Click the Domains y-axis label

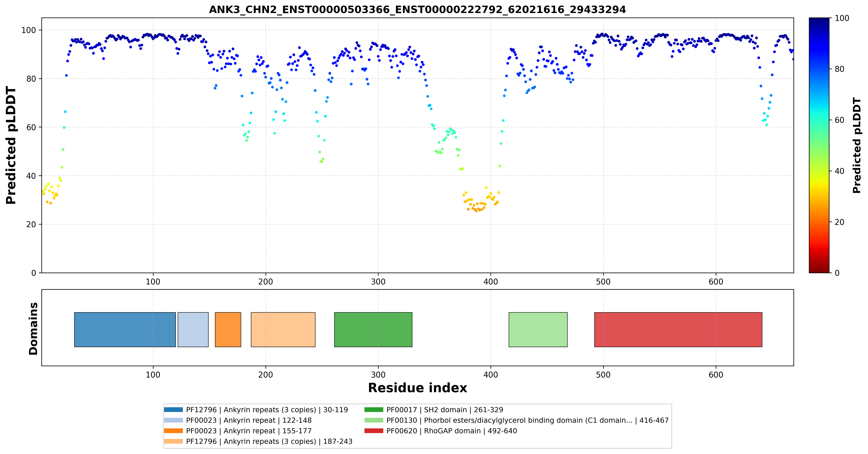point(33,329)
